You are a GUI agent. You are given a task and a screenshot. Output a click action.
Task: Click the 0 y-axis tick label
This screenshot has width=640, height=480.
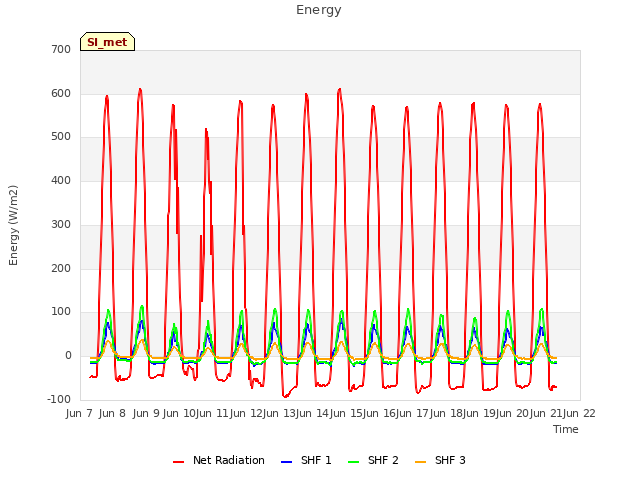[x=68, y=356]
